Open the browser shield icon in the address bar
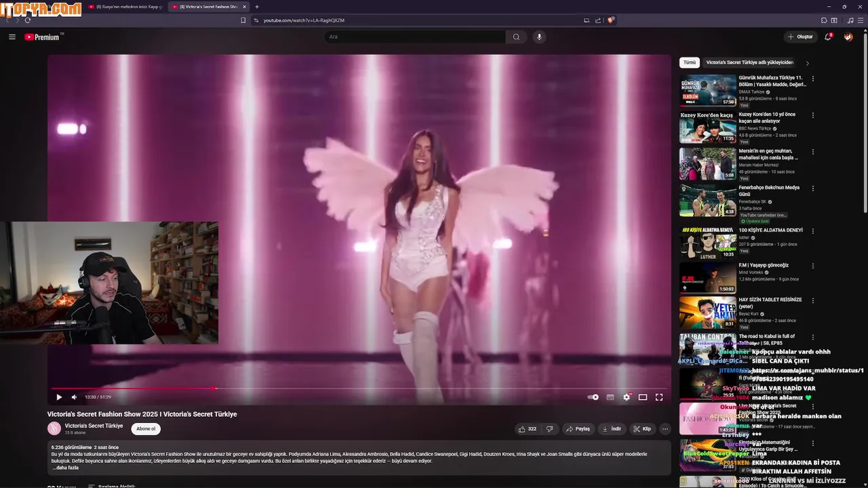This screenshot has height=488, width=868. [610, 20]
